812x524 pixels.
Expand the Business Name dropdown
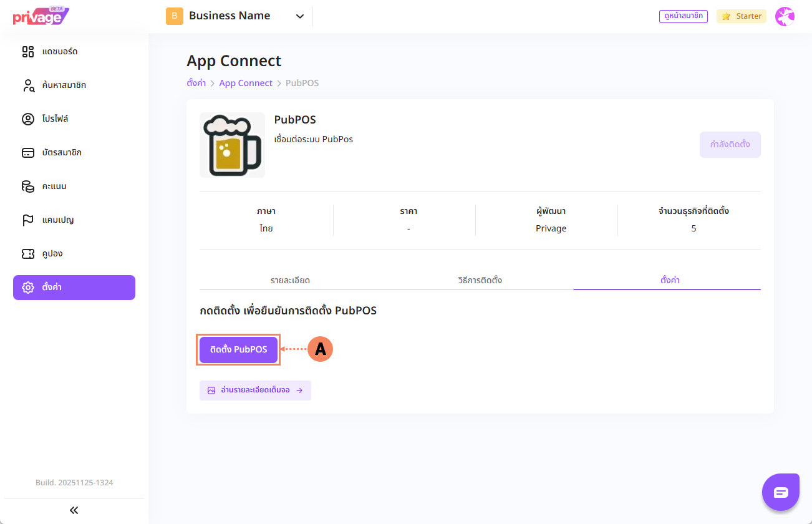click(x=299, y=16)
